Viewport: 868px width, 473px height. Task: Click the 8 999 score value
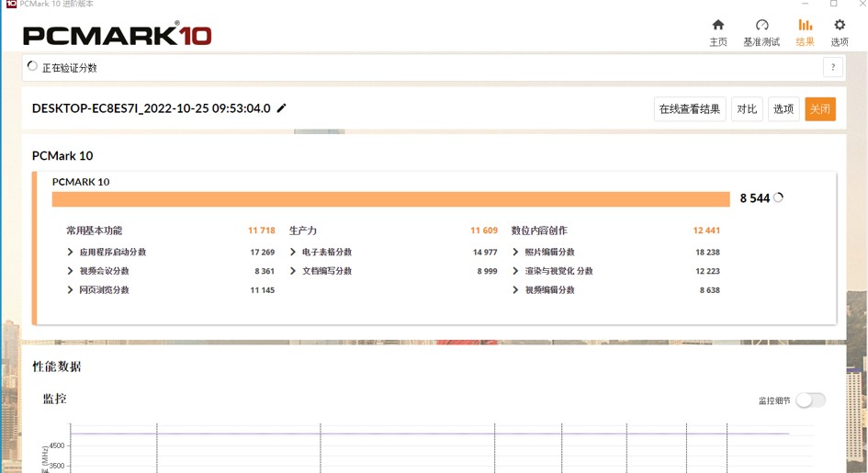click(x=487, y=271)
